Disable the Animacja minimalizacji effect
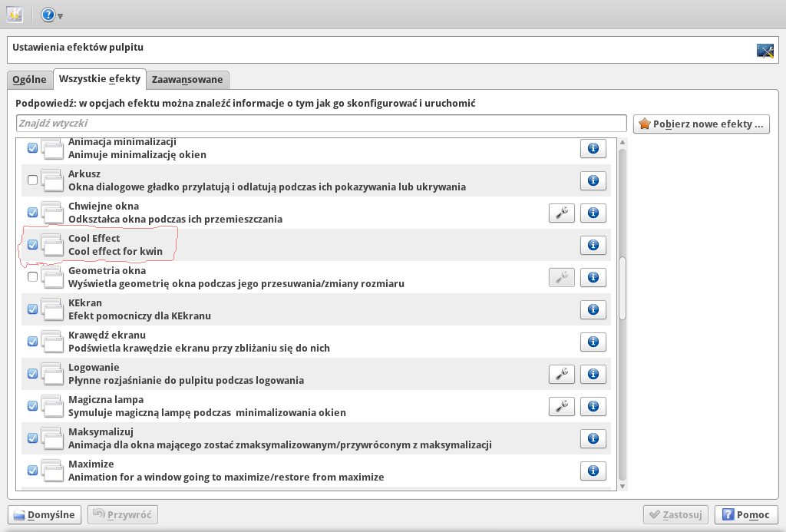 (32, 148)
